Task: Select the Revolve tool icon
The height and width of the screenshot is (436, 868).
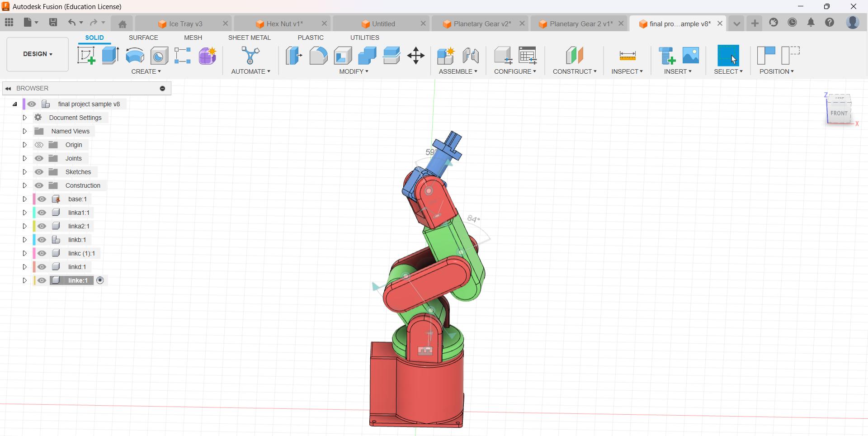Action: (135, 56)
